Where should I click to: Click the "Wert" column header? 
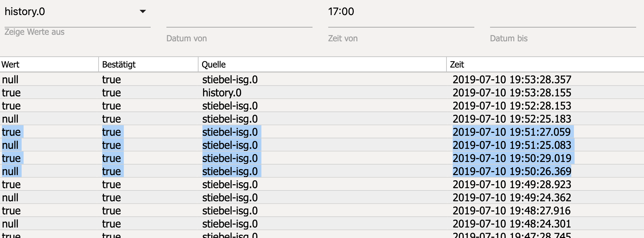[x=10, y=65]
